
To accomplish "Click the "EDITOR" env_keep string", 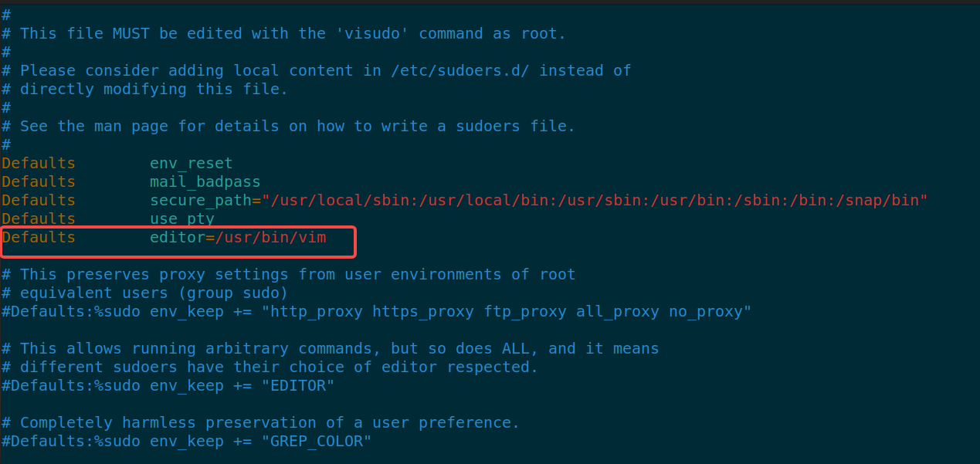I will 297,386.
